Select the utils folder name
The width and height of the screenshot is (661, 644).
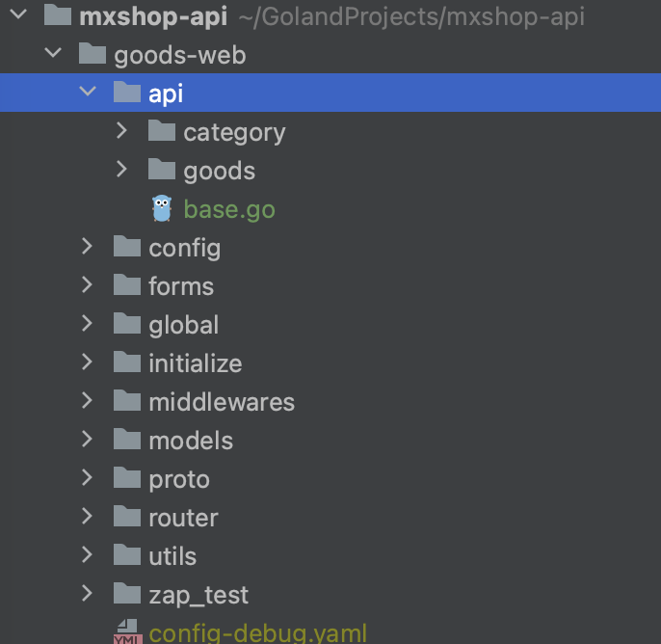pos(172,556)
